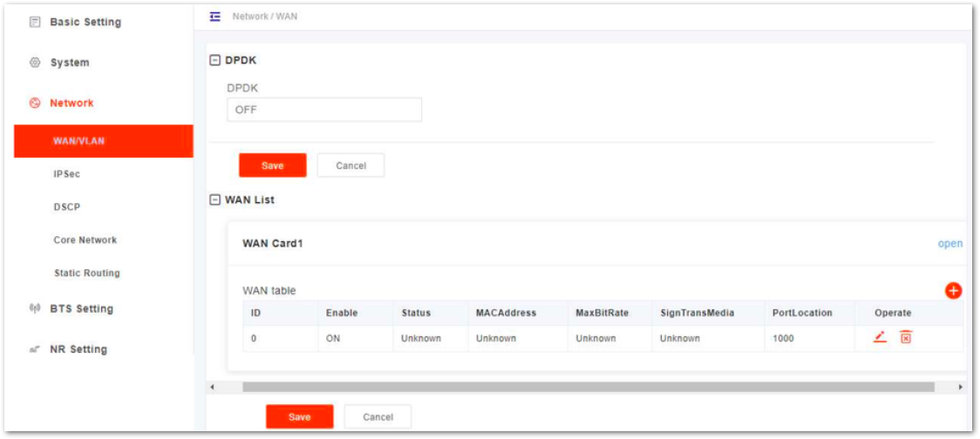Click the Network / WAN breadcrumb
Image resolution: width=980 pixels, height=439 pixels.
point(265,17)
